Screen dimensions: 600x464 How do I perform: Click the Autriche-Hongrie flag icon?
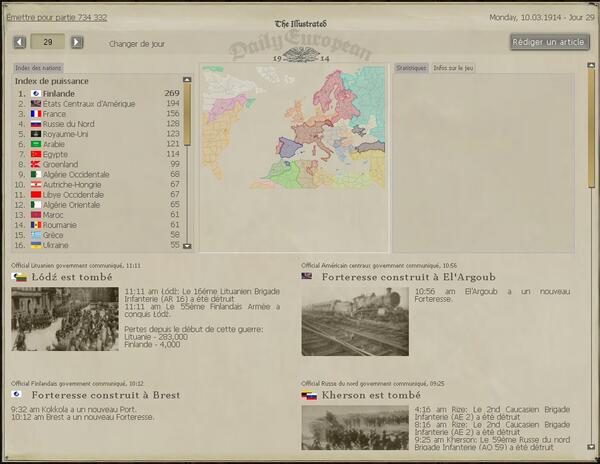[36, 184]
